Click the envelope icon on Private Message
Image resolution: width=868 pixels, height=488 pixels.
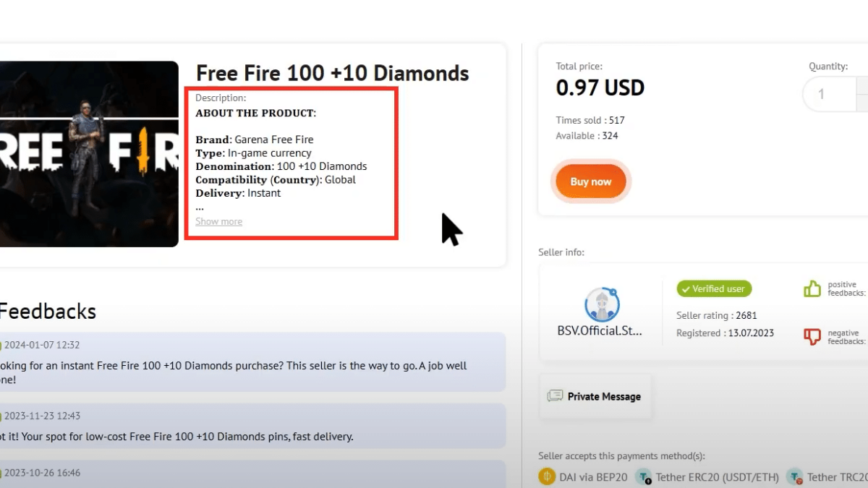pyautogui.click(x=555, y=395)
